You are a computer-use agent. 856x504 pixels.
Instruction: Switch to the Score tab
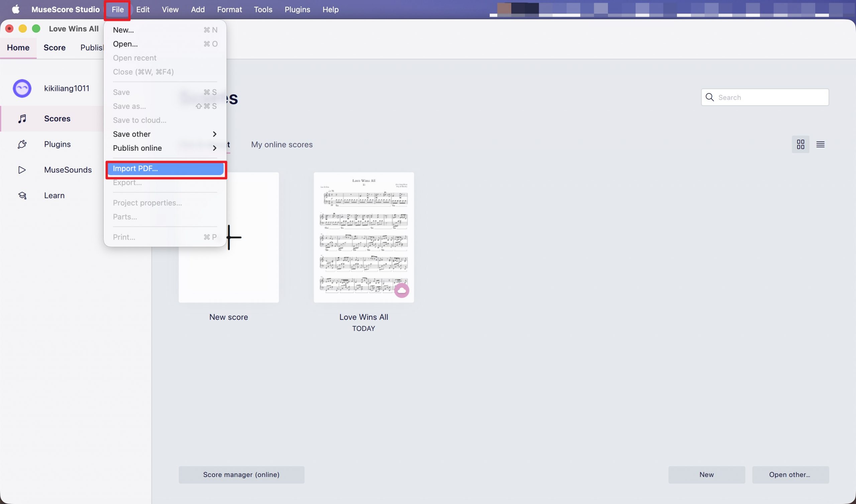(55, 47)
